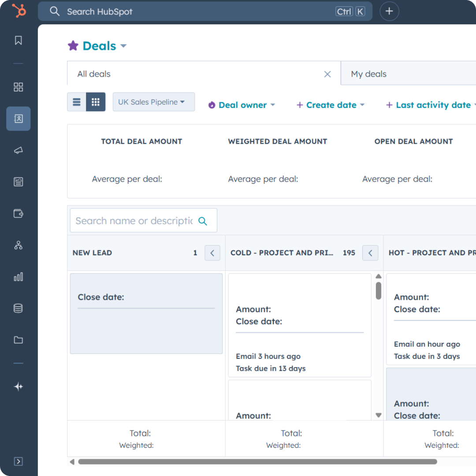Open the deal card with Email 3 hours ago

tap(300, 325)
